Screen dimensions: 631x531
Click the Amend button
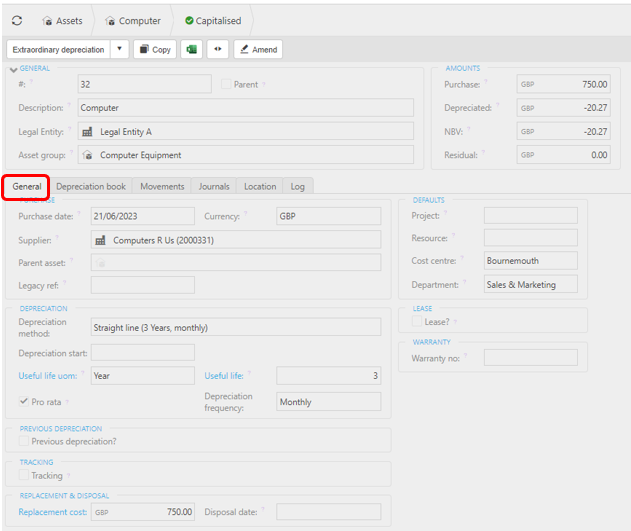(258, 49)
